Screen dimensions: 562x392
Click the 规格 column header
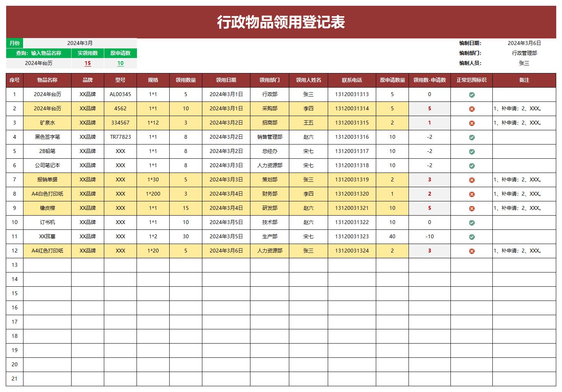[153, 80]
